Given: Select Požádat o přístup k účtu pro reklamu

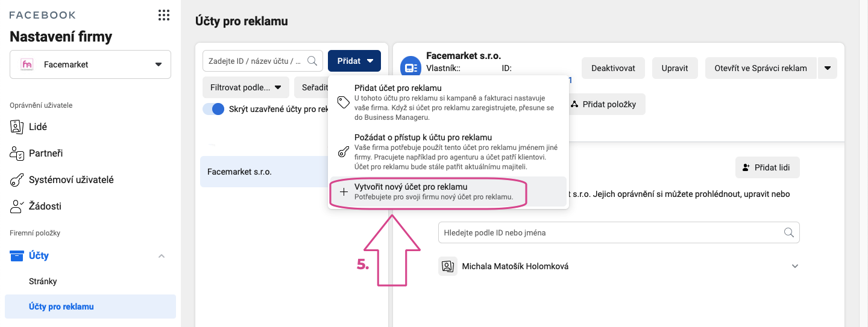Looking at the screenshot, I should 447,152.
